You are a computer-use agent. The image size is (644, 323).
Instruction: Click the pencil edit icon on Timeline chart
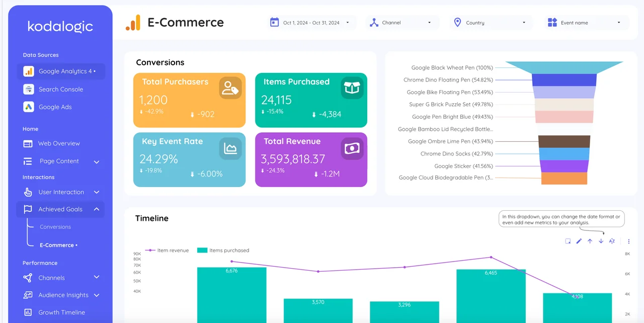[x=579, y=241]
